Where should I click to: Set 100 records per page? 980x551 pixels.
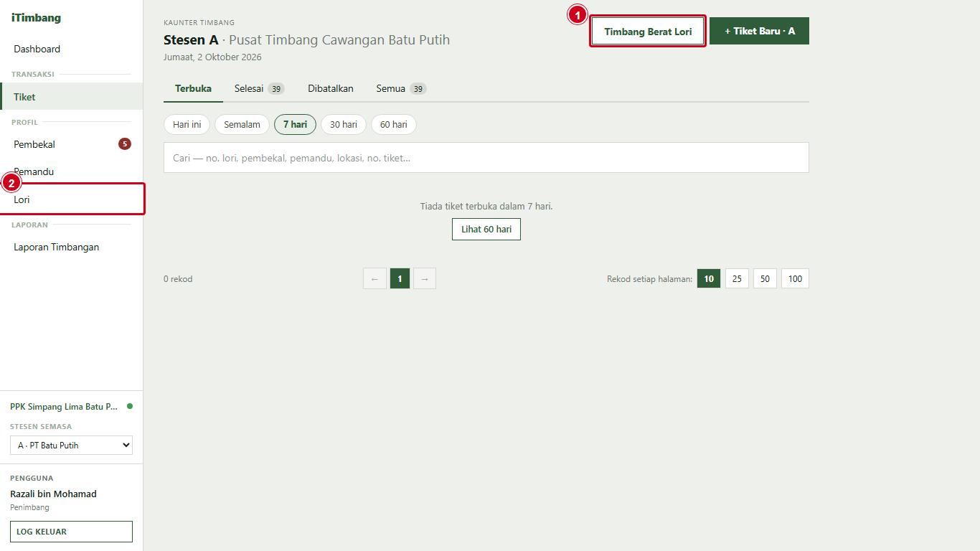[x=795, y=278]
